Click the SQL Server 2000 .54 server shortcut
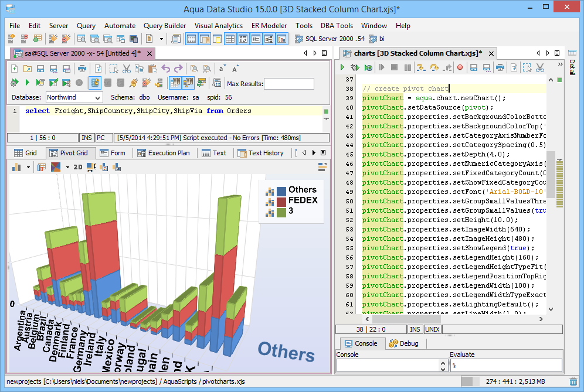 pos(330,39)
